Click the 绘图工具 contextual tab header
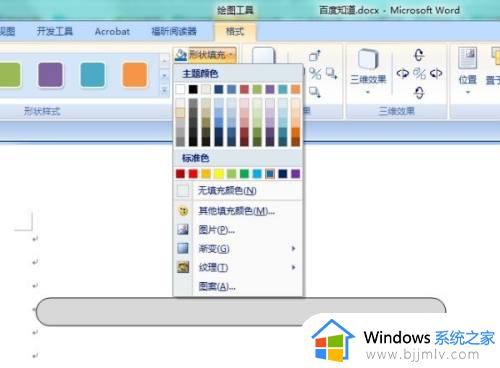 point(235,10)
